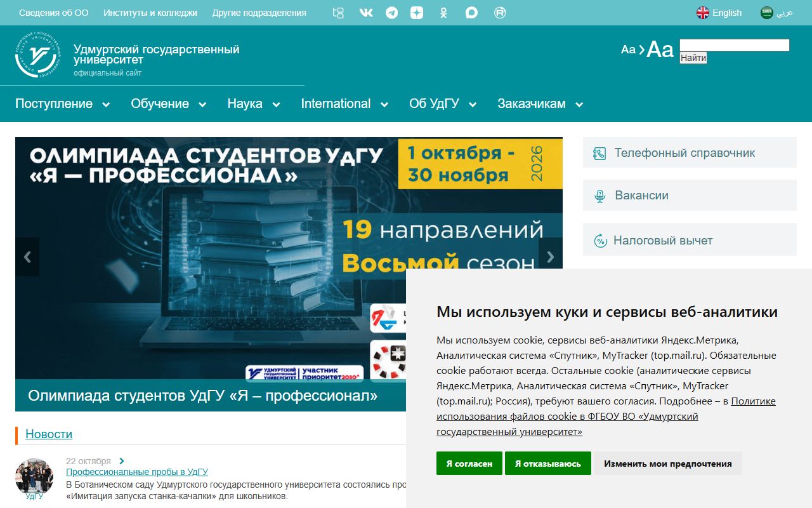Expand the Поступление menu
Image resolution: width=812 pixels, height=508 pixels.
coord(63,104)
